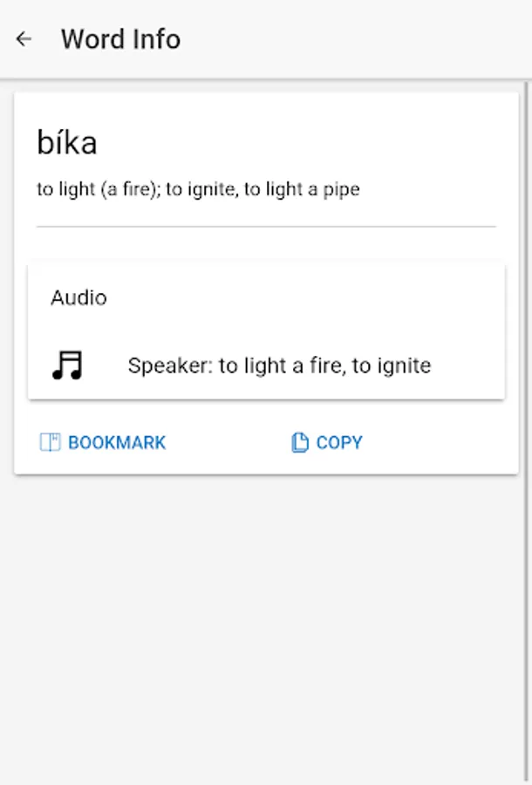Image resolution: width=532 pixels, height=785 pixels.
Task: Select the headword 'bíka'
Action: click(67, 143)
